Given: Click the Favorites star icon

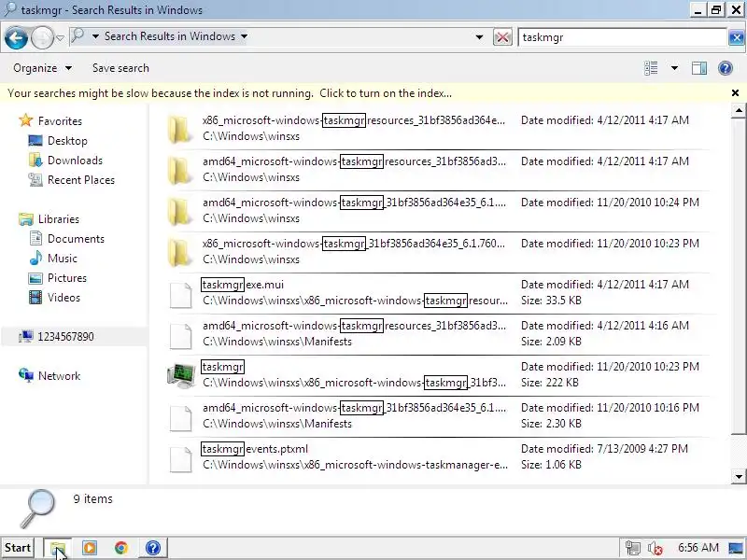Looking at the screenshot, I should pos(26,120).
